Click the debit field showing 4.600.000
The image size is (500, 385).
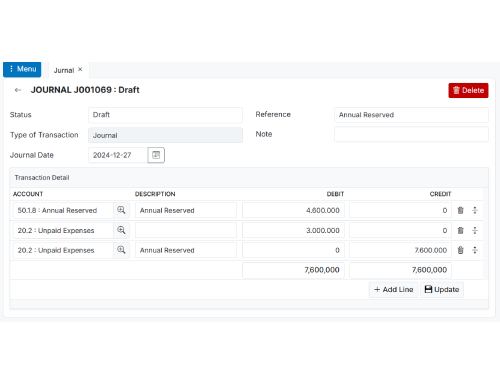tap(293, 210)
